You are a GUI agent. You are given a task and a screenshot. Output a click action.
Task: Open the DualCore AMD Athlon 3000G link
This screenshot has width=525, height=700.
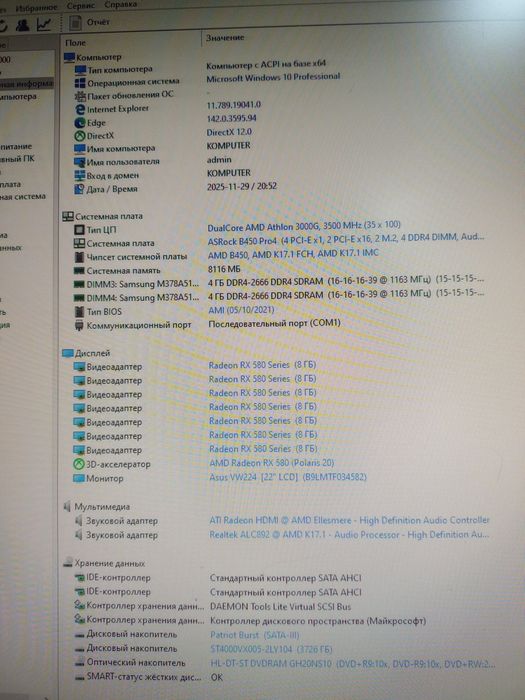pyautogui.click(x=304, y=226)
